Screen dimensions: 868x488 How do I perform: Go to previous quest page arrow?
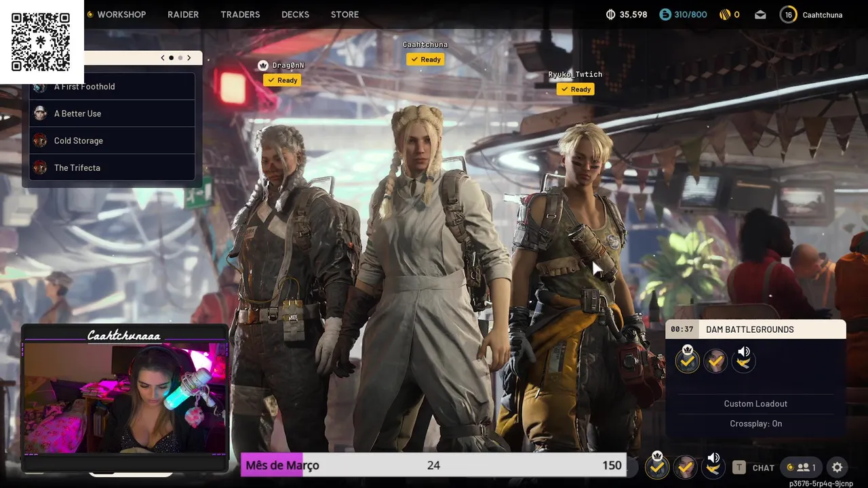[163, 58]
